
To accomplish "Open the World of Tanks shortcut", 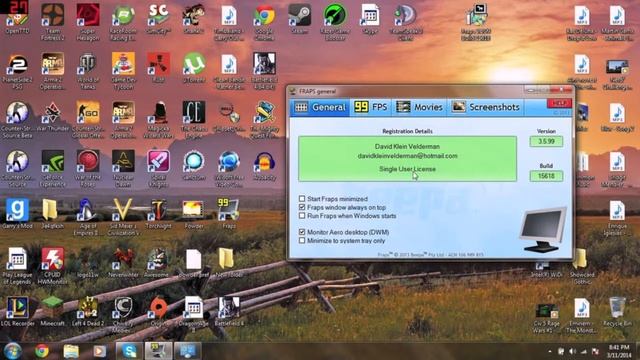I will tap(88, 70).
